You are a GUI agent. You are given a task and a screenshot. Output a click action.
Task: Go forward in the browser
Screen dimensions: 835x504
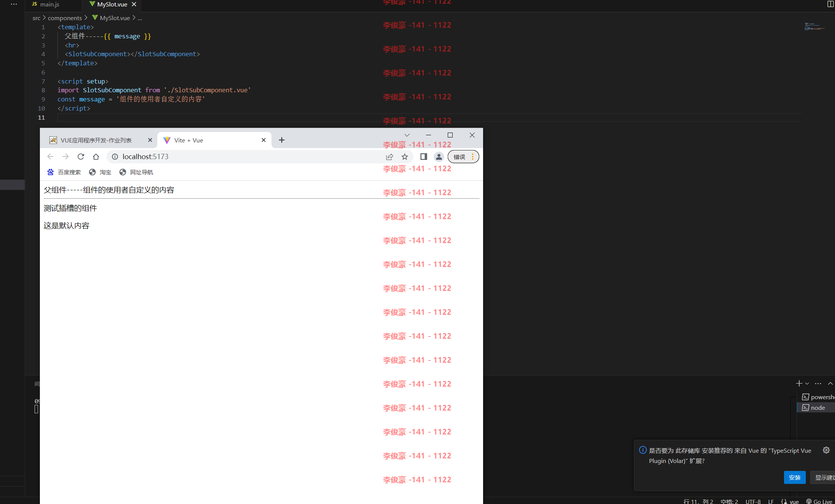tap(65, 156)
